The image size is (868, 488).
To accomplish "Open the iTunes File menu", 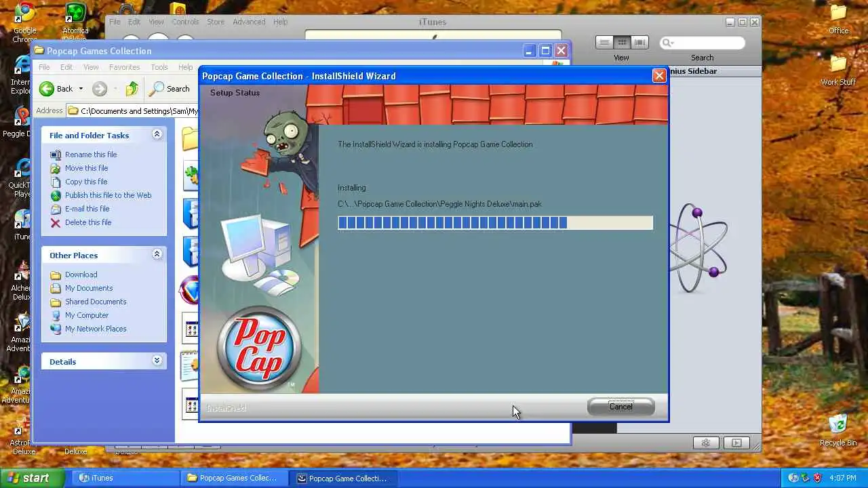I will (x=115, y=22).
